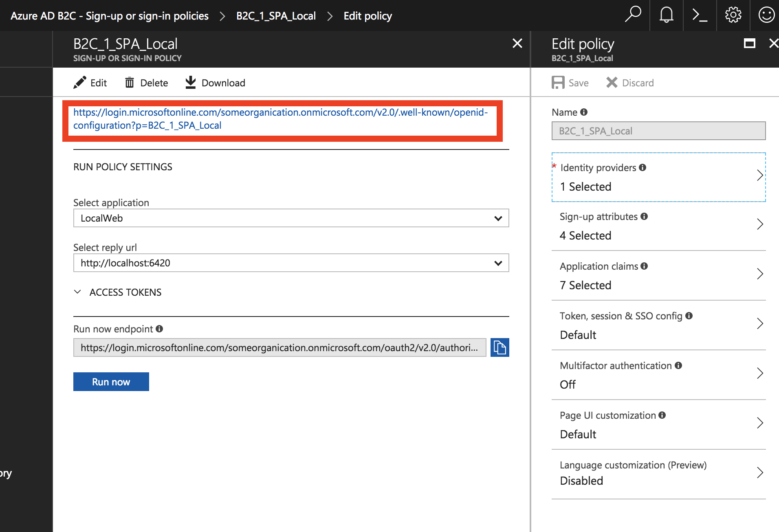Click the '1 Selected' identity providers value
Screen dimensions: 779x532
click(x=585, y=187)
